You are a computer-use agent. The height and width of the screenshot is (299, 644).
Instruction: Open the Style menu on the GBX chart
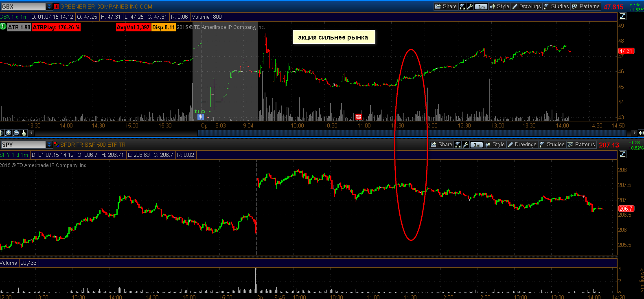499,7
